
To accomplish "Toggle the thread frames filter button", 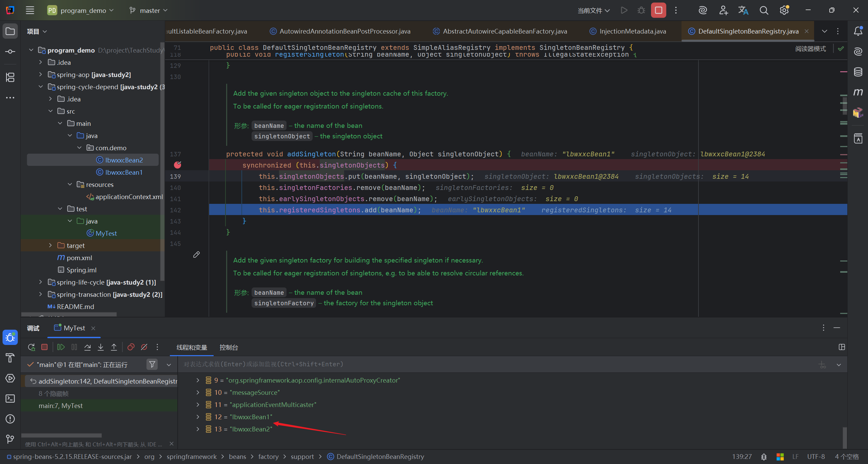I will (x=152, y=364).
